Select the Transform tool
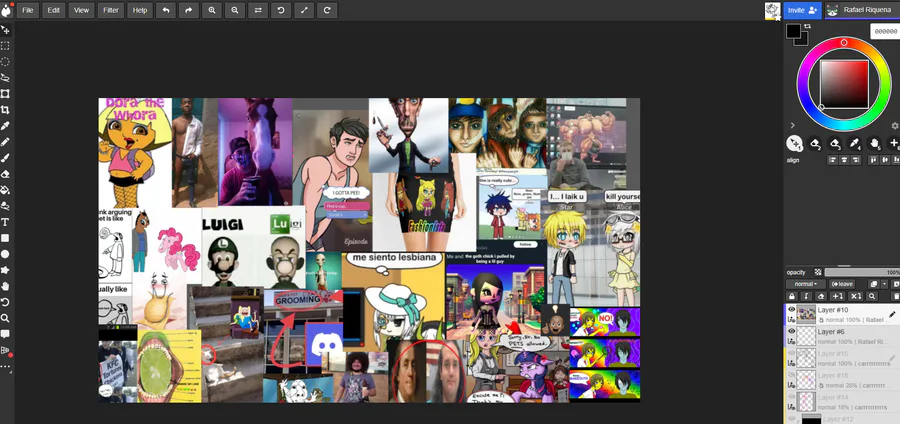900x424 pixels. click(x=5, y=94)
